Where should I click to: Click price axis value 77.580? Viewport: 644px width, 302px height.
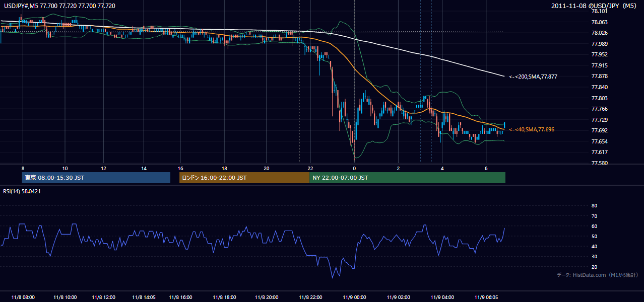click(x=599, y=163)
